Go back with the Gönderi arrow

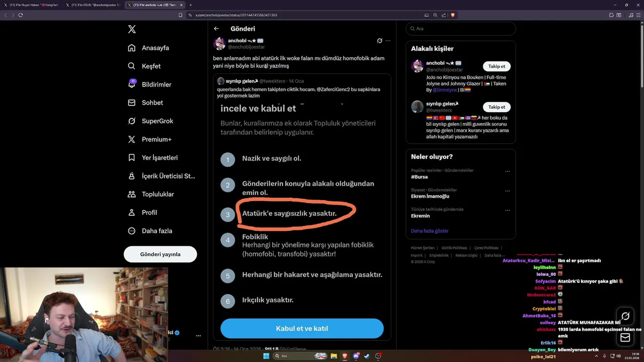click(x=216, y=29)
